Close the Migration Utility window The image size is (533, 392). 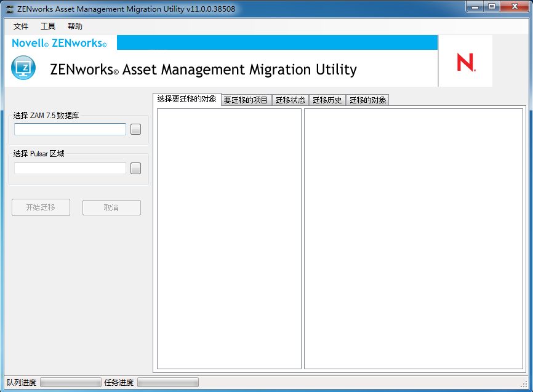click(x=515, y=6)
